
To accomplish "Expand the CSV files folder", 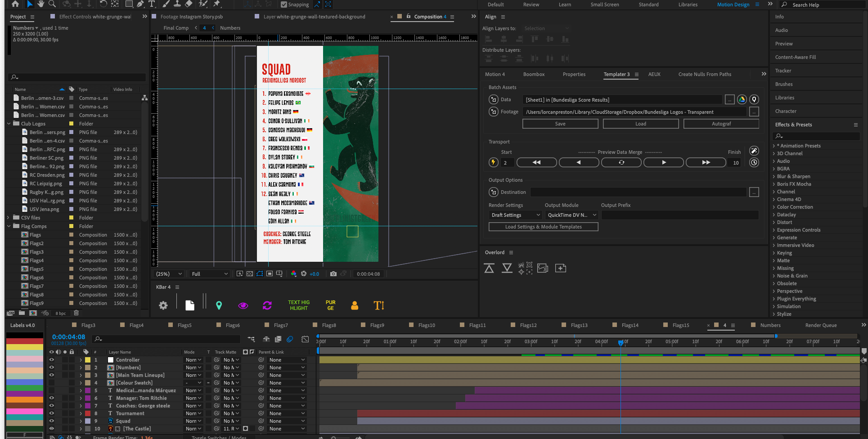I will [9, 218].
